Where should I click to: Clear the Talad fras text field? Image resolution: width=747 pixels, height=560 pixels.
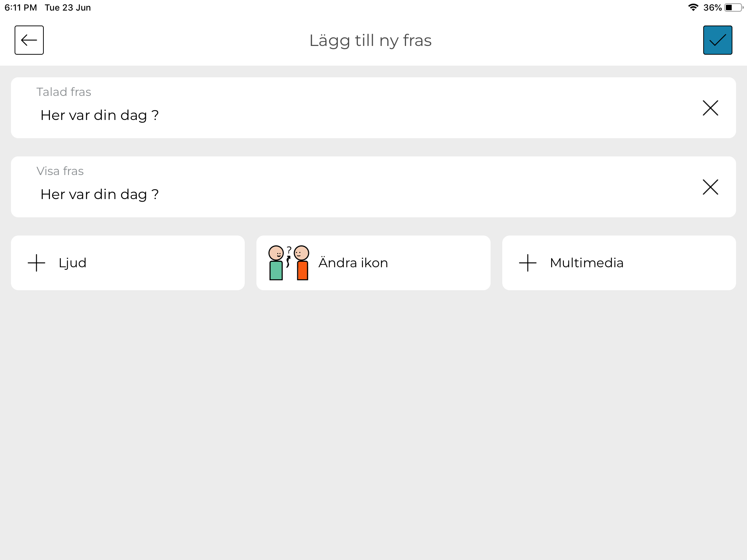(710, 108)
